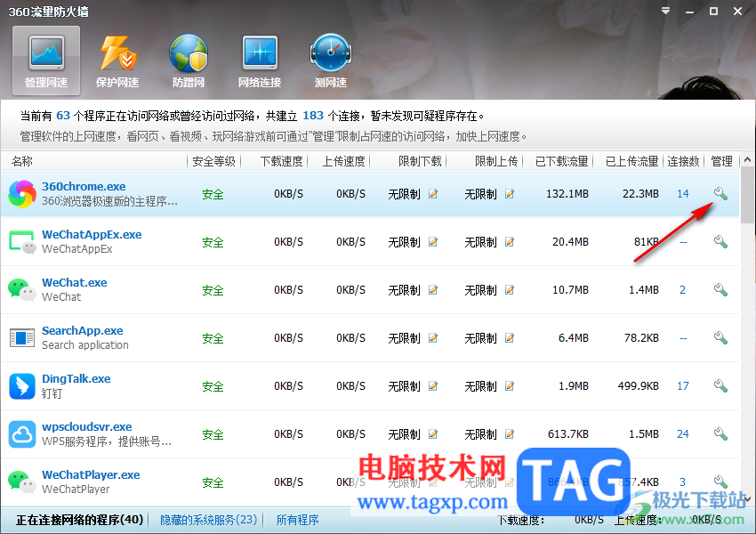Image resolution: width=756 pixels, height=534 pixels.
Task: Click 安全 rating in the SearchApp.exe row
Action: [x=213, y=338]
